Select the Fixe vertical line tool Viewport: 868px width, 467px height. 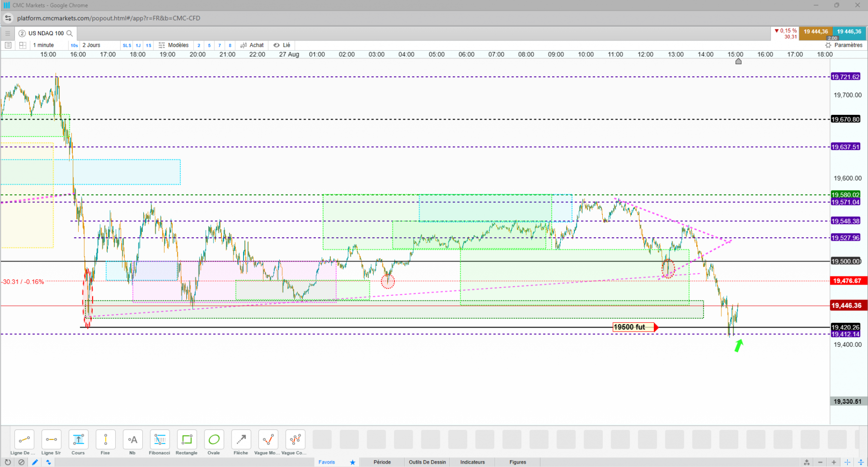(x=106, y=440)
